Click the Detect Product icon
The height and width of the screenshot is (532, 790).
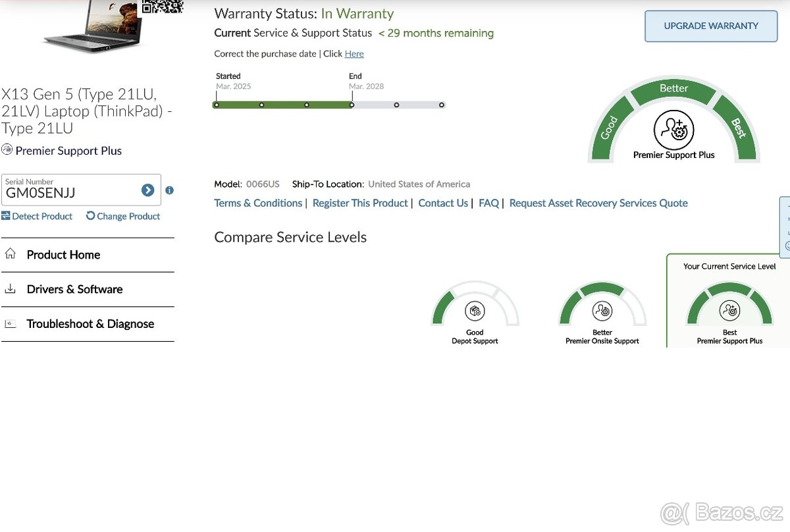[x=6, y=216]
